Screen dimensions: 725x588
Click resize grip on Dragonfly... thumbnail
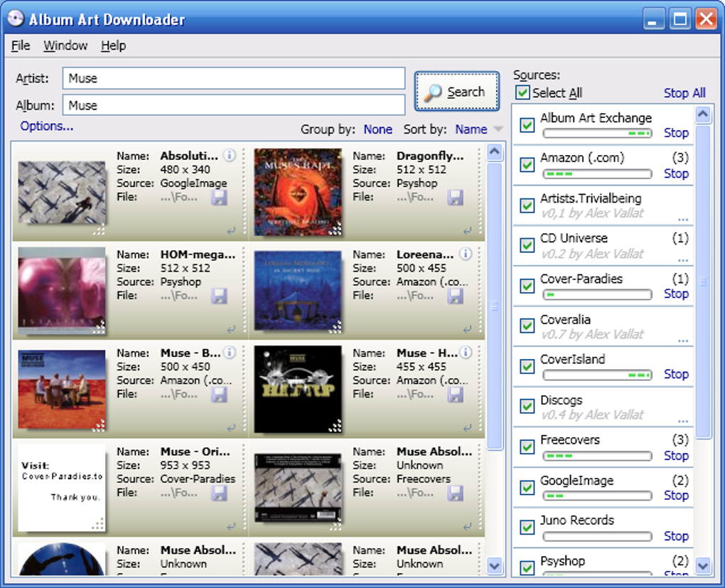[335, 230]
